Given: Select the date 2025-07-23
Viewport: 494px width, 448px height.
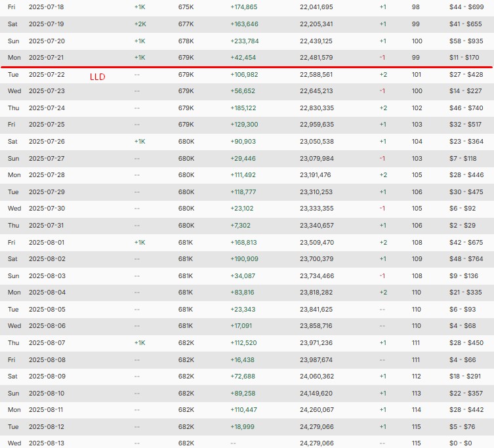Looking at the screenshot, I should coord(47,91).
